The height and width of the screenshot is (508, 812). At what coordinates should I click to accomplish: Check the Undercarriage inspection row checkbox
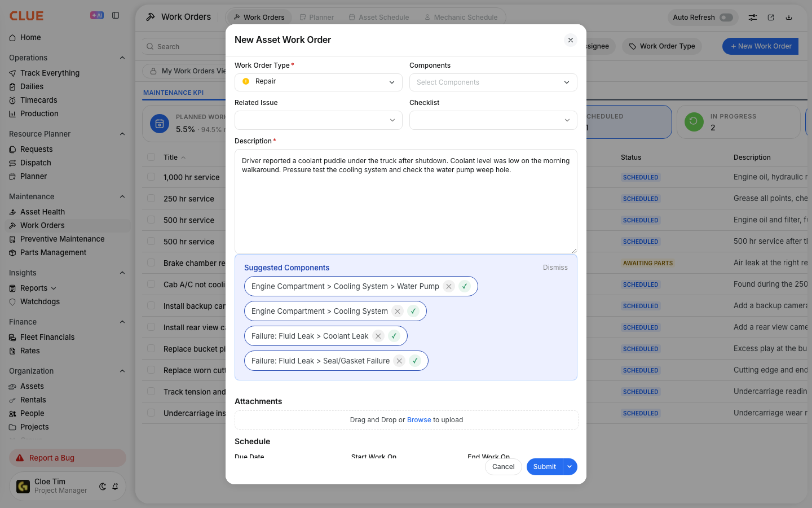[x=151, y=413]
